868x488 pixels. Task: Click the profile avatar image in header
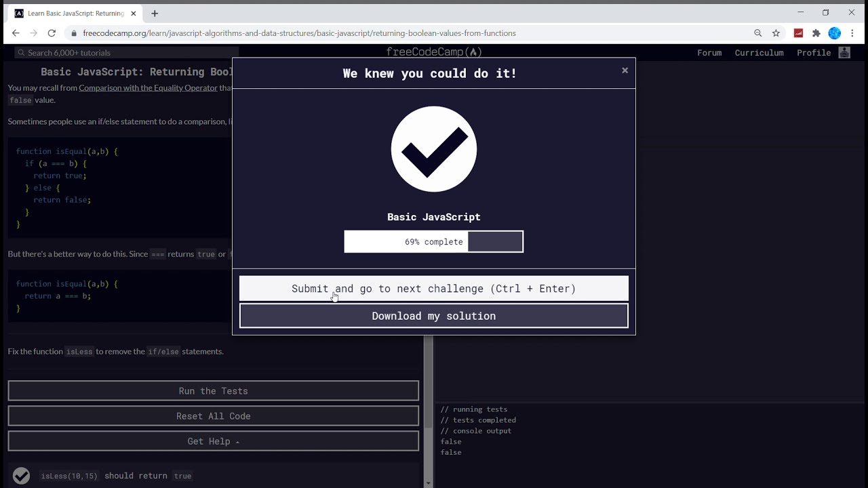pyautogui.click(x=844, y=52)
